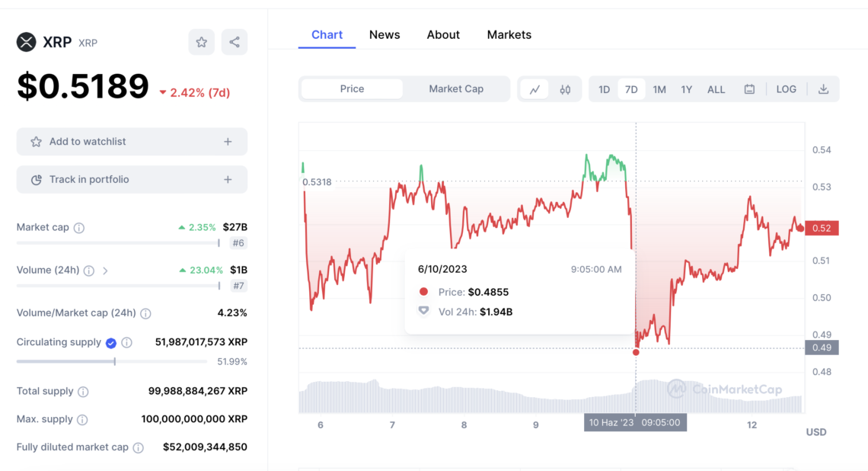The width and height of the screenshot is (868, 471).
Task: Show info about Circulating supply
Action: click(x=126, y=342)
